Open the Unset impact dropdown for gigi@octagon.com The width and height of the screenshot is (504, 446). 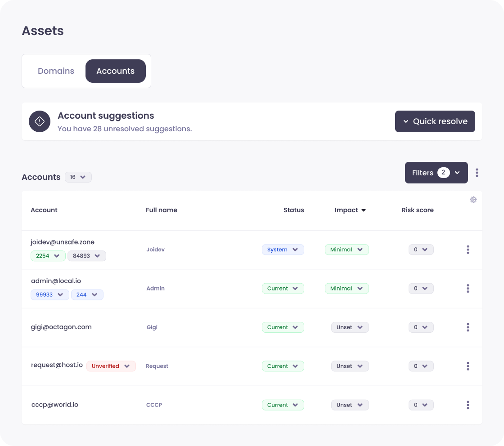pyautogui.click(x=350, y=327)
